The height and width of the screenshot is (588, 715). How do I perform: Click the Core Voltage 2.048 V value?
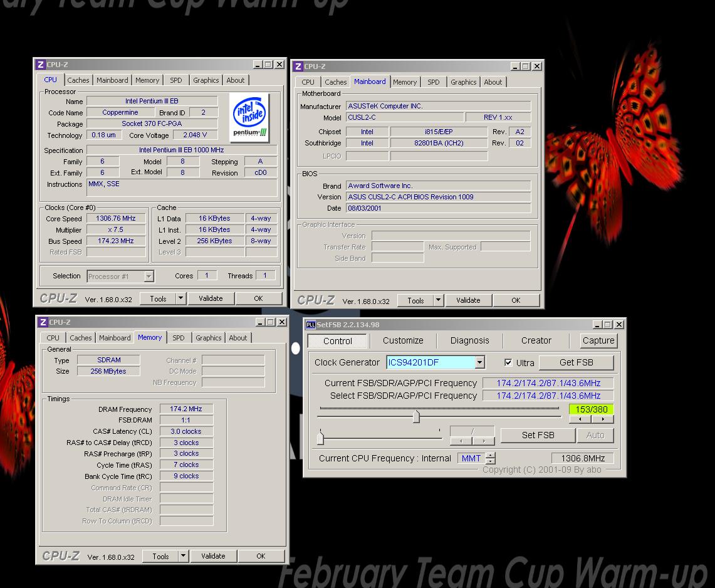click(195, 135)
